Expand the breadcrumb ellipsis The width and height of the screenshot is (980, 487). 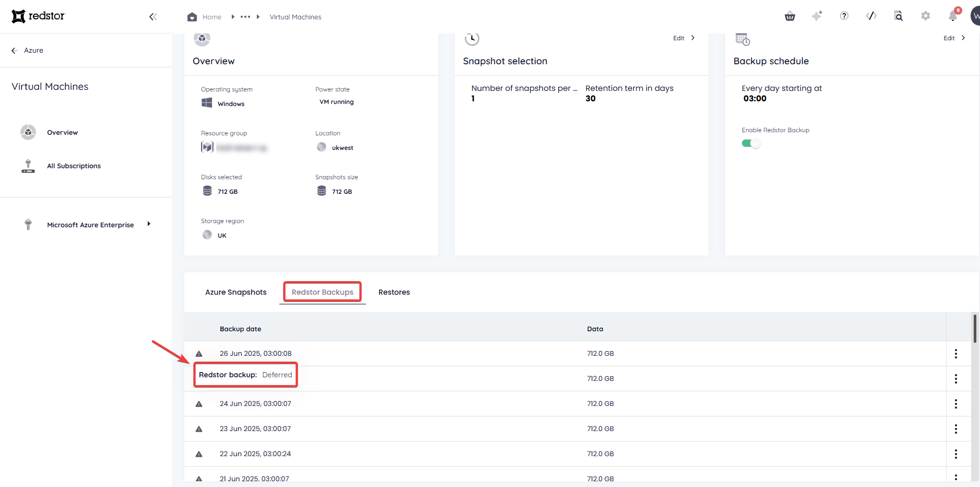point(245,17)
